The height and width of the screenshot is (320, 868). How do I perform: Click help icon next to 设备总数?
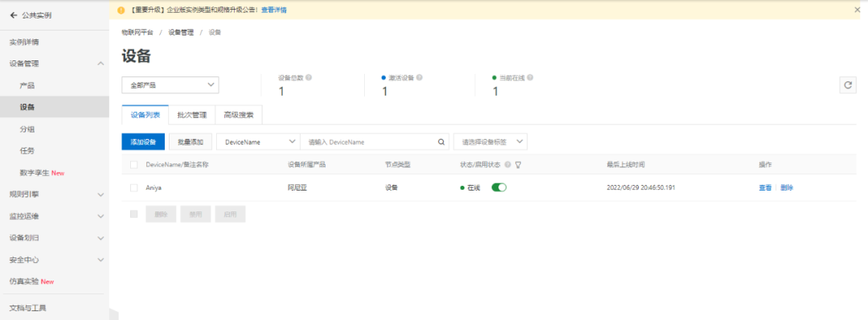click(309, 77)
